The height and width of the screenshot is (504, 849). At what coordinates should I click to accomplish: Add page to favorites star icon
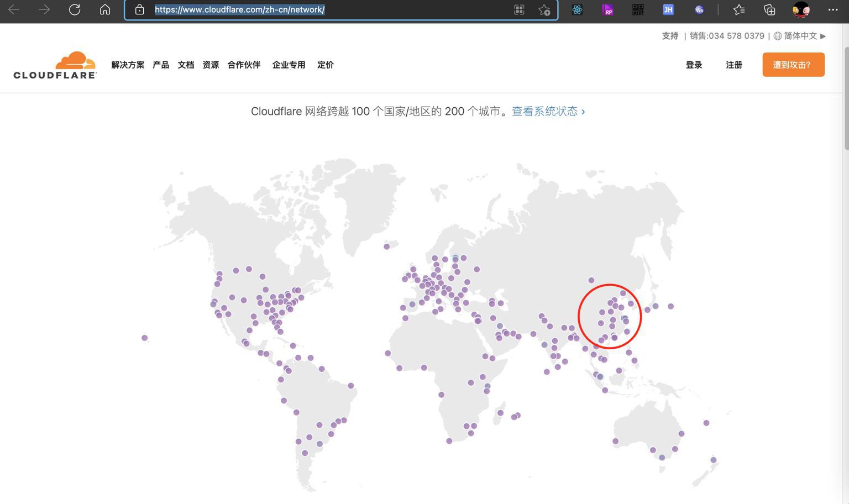[544, 9]
